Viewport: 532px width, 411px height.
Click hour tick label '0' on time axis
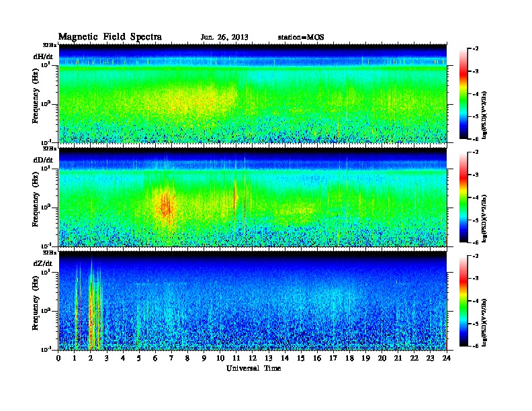(x=58, y=359)
